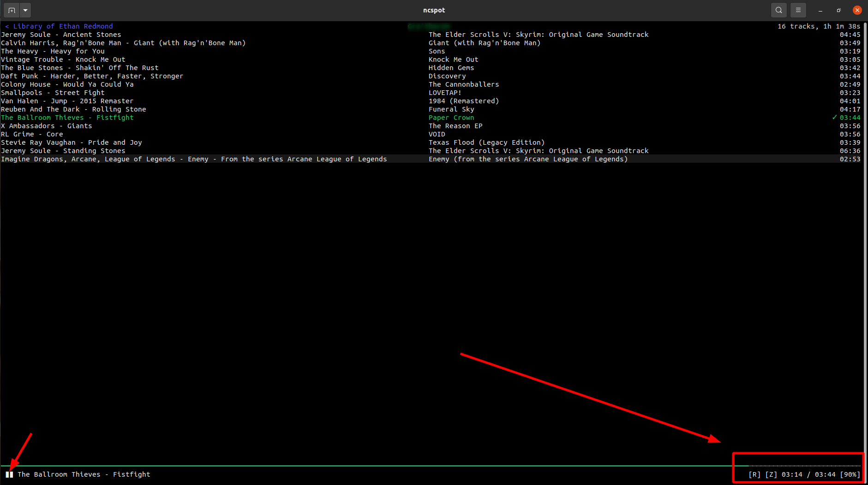Select RL Grime - Core
Image resolution: width=868 pixels, height=485 pixels.
point(431,134)
